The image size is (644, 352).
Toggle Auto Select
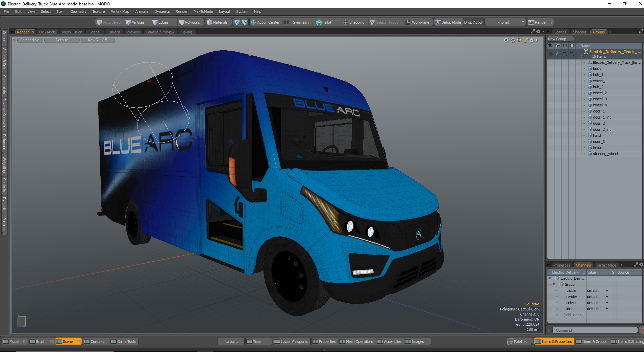(x=109, y=22)
